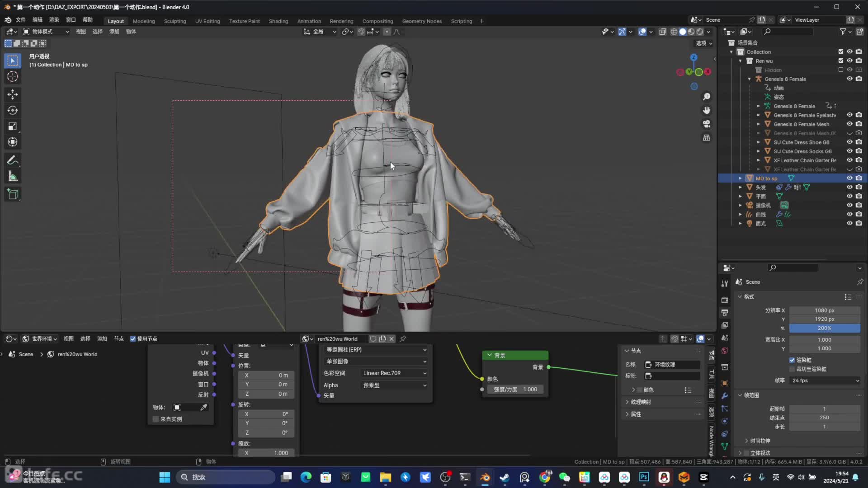Toggle render camera for 头发 object
868x488 pixels.
tap(859, 188)
